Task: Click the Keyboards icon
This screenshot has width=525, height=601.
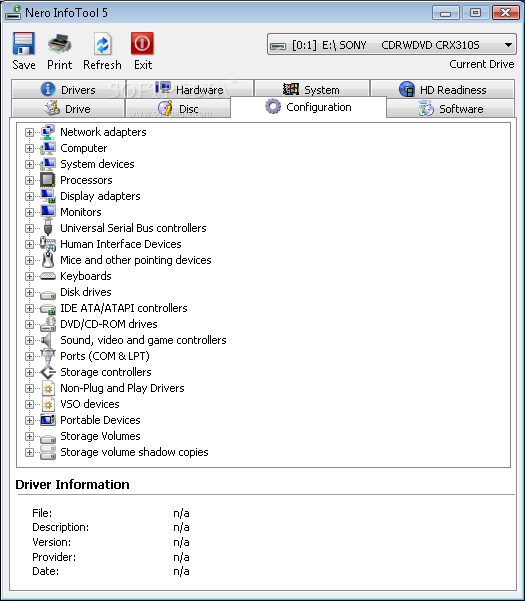Action: (48, 276)
